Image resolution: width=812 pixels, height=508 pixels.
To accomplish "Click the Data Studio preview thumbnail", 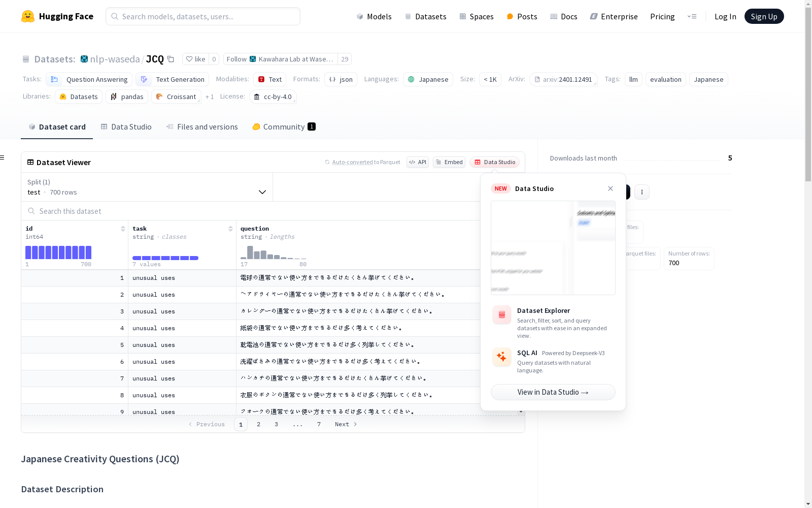I will click(x=553, y=248).
